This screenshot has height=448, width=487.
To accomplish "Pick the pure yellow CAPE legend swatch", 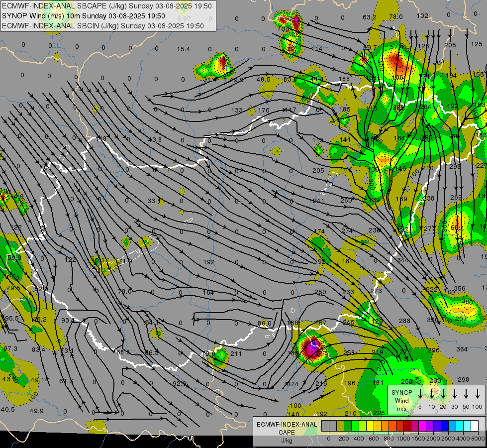I will click(370, 426).
